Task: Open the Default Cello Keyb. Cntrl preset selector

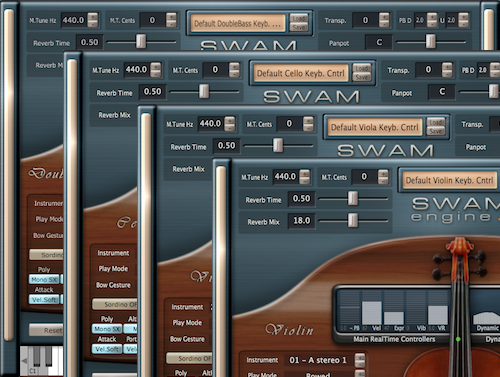Action: pos(301,73)
